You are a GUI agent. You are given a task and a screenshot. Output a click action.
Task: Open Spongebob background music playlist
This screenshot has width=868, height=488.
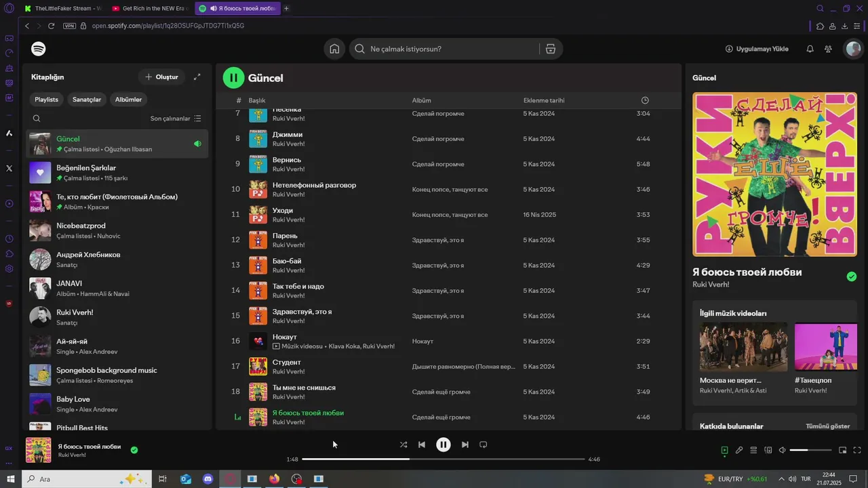(117, 375)
